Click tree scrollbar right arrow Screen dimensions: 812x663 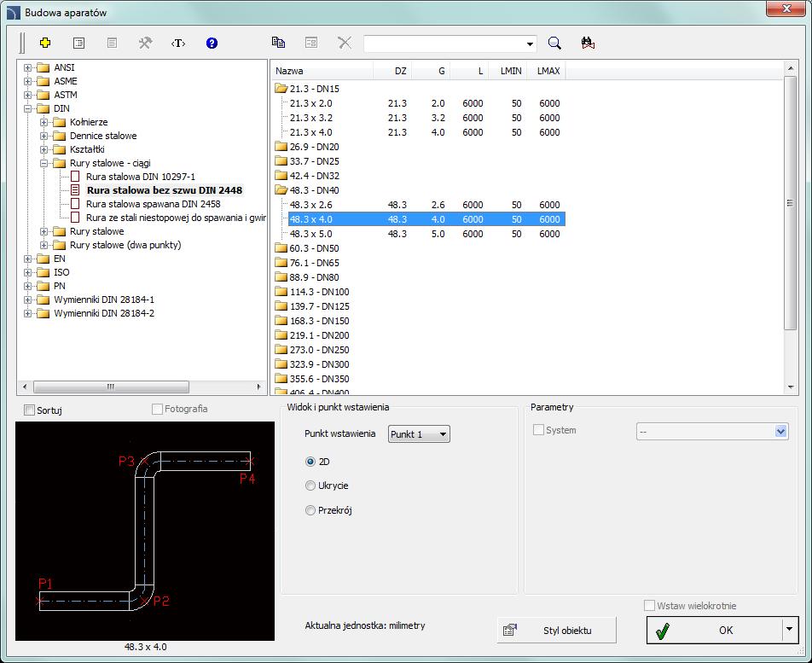coord(259,387)
